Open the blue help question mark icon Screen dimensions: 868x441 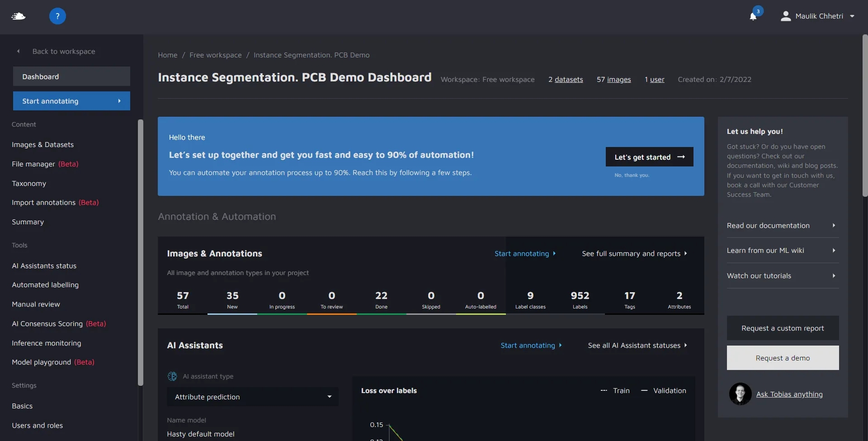click(57, 16)
